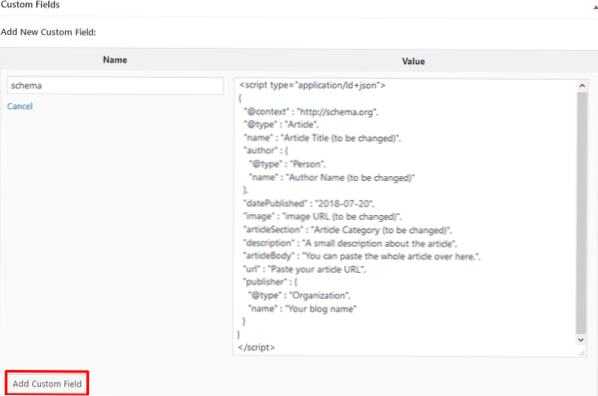598x396 pixels.
Task: Click the "image" URL line
Action: (x=322, y=216)
